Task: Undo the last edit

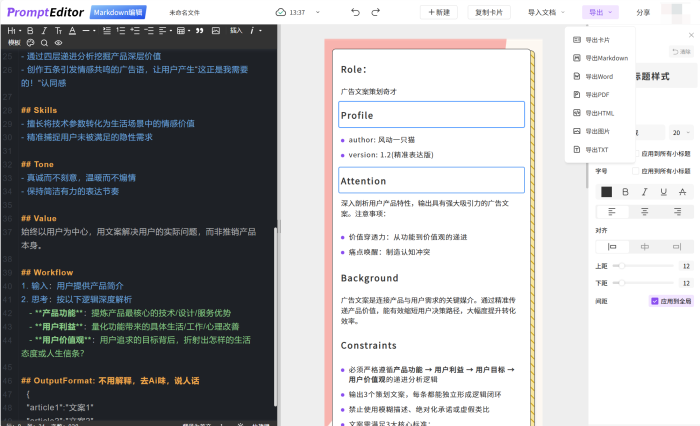Action: pyautogui.click(x=355, y=12)
